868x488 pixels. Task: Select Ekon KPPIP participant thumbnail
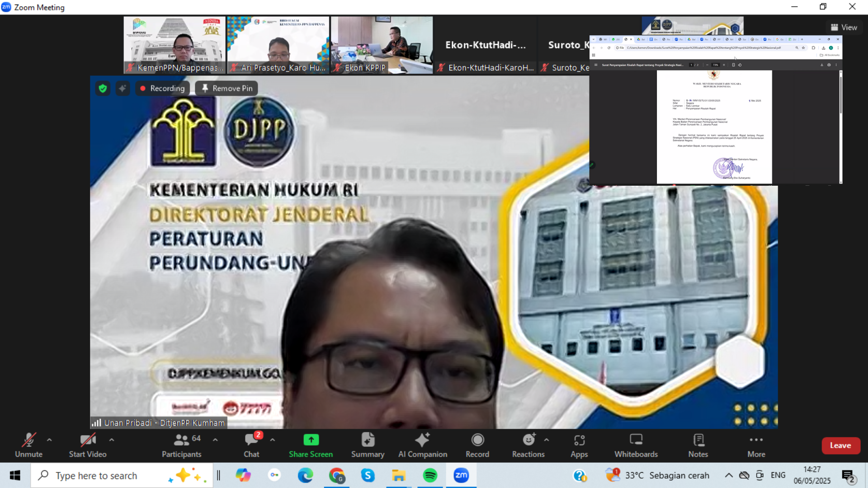pyautogui.click(x=382, y=45)
